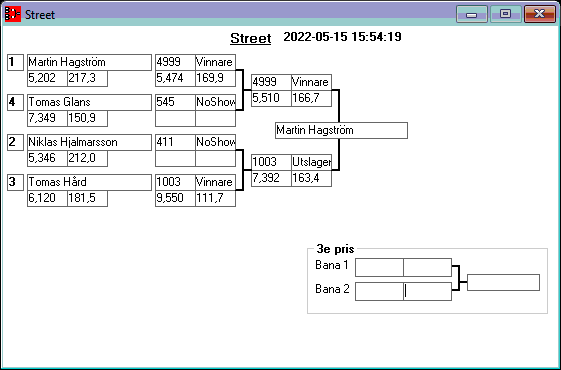The height and width of the screenshot is (370, 561).
Task: Close the Street window
Action: (539, 14)
